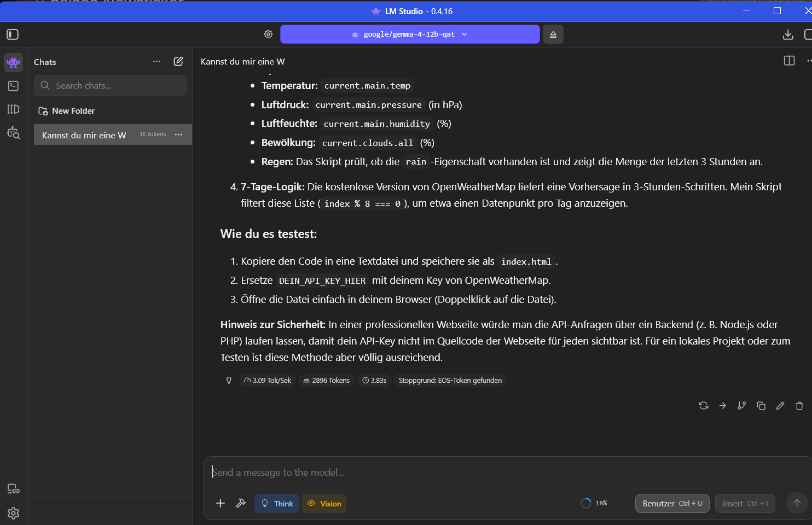Send the message arrow button
Image resolution: width=812 pixels, height=525 pixels.
pos(797,503)
